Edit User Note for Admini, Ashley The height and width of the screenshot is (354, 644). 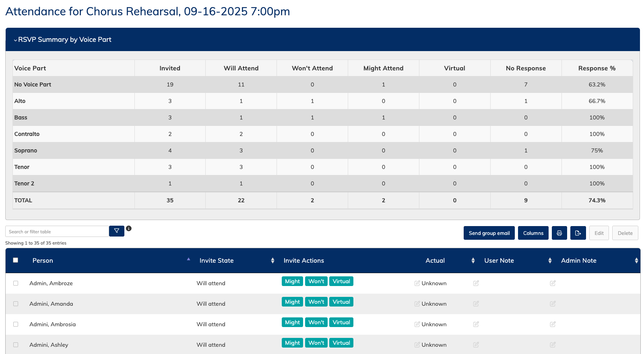(476, 345)
